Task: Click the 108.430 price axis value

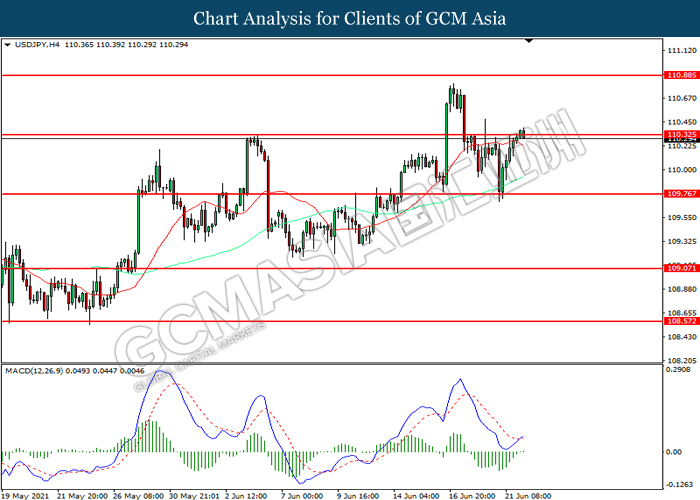Action: click(682, 337)
